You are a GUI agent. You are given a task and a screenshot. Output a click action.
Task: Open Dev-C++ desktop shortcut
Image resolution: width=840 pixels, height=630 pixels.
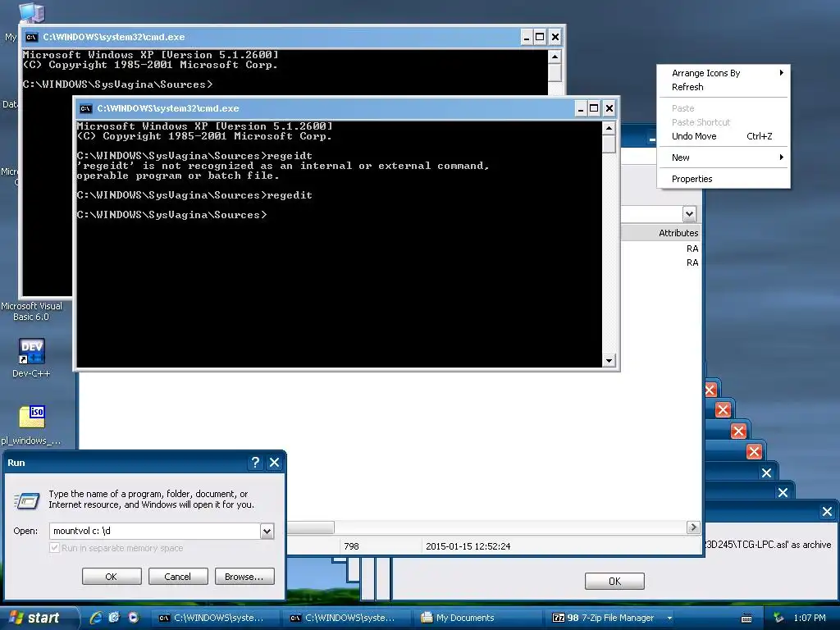pos(32,358)
